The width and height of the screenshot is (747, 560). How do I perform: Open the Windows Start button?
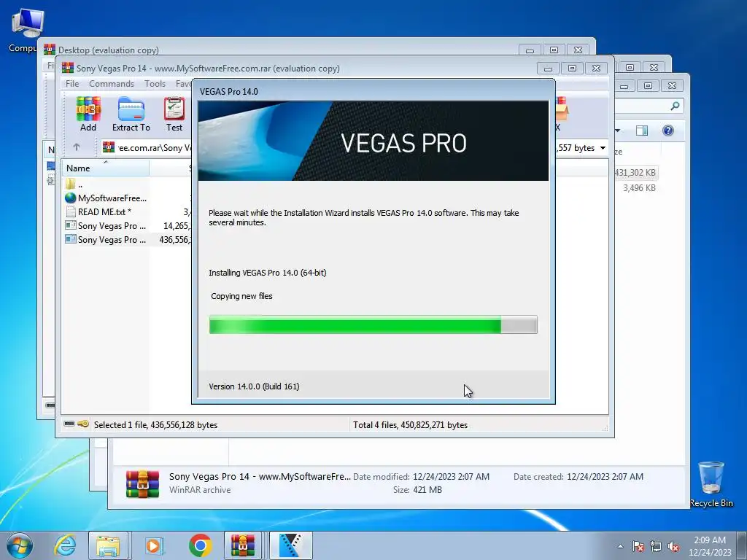20,545
